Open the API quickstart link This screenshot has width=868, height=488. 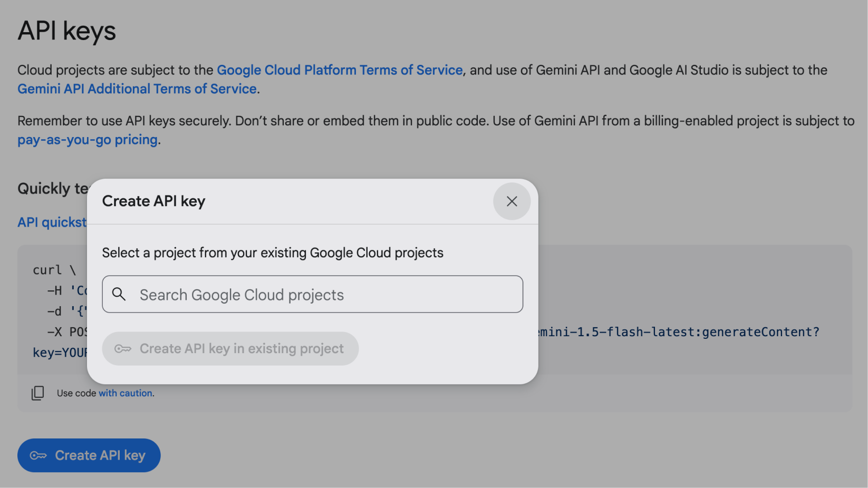click(52, 222)
